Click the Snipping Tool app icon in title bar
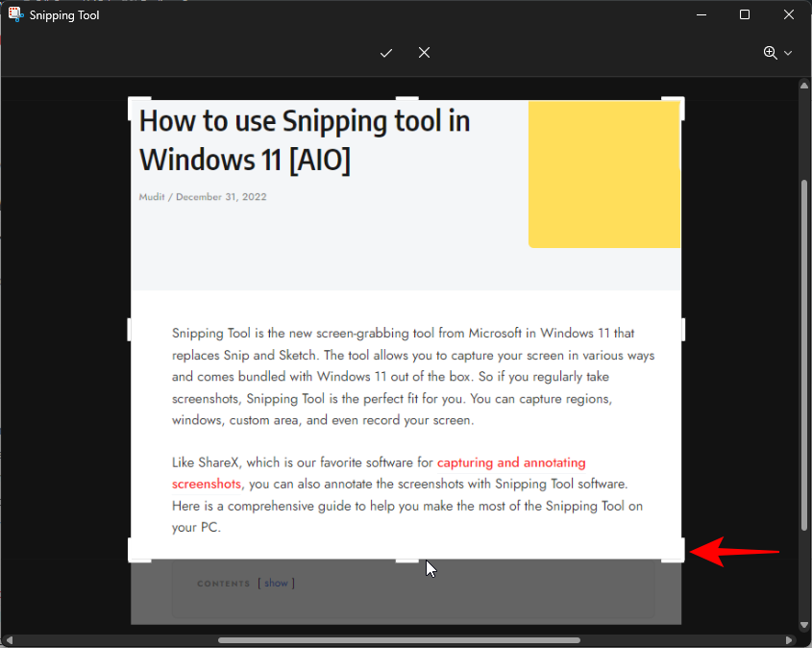This screenshot has height=648, width=812. point(15,14)
